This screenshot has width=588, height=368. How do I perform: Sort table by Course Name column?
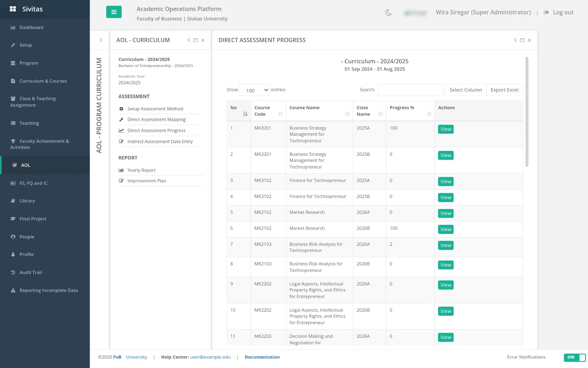point(319,111)
